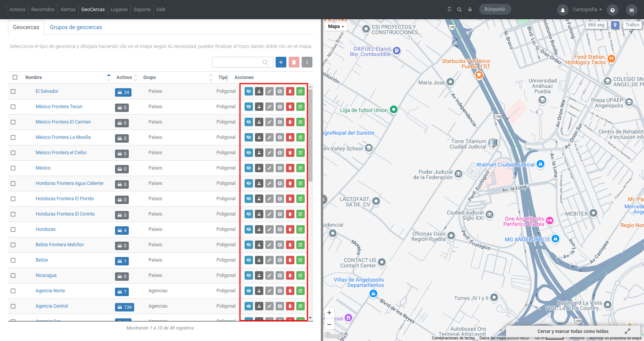Click the red delete selected button above table
644x341 pixels.
(294, 62)
